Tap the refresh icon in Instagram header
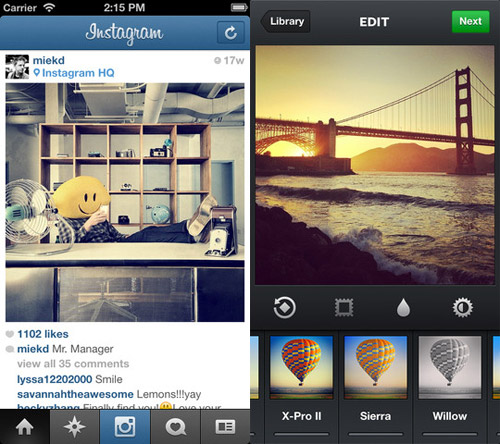 point(231,33)
